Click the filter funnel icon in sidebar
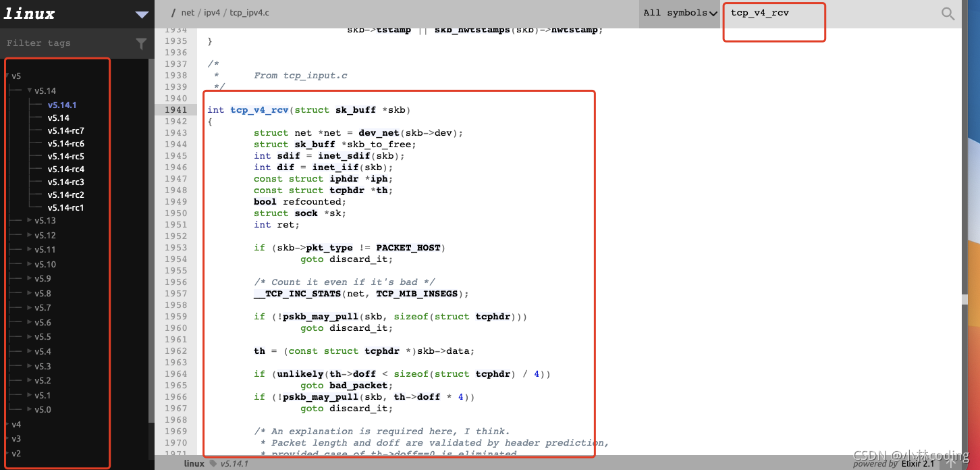This screenshot has width=980, height=470. point(141,44)
